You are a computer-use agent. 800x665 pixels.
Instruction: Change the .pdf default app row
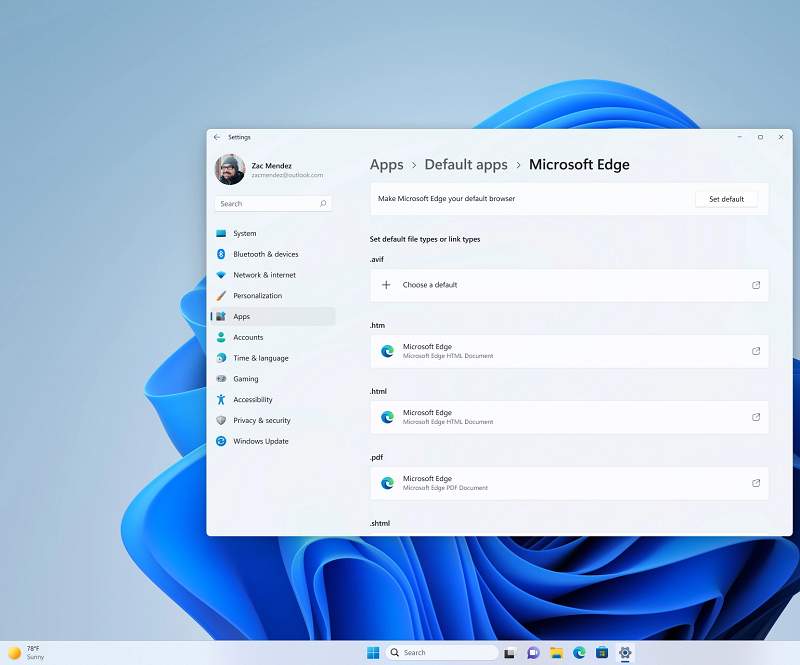tap(569, 483)
